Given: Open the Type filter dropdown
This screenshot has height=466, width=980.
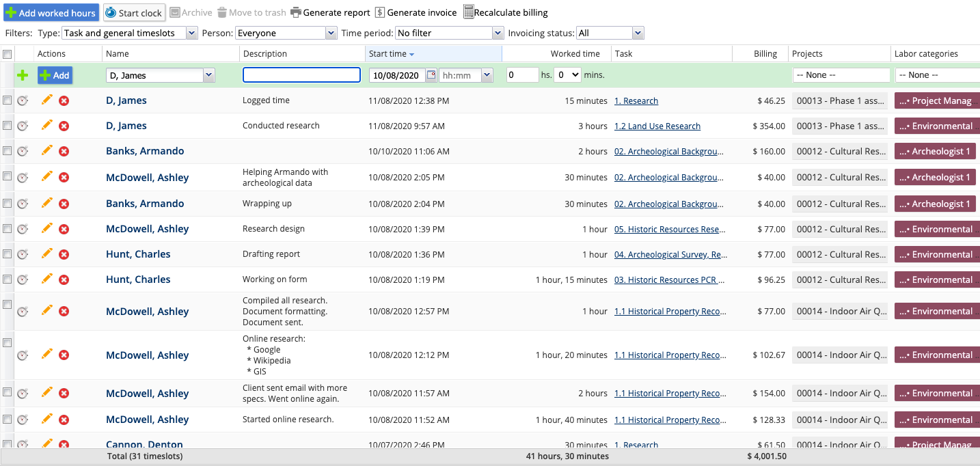Looking at the screenshot, I should pos(129,33).
